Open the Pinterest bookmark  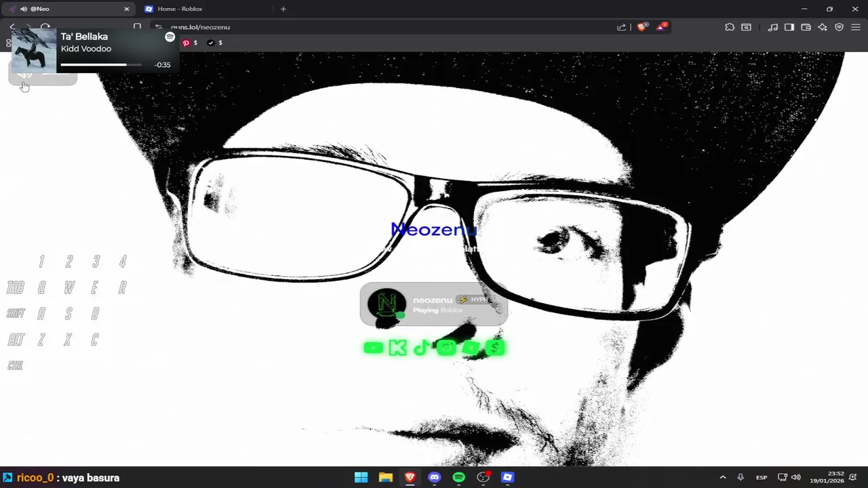click(190, 43)
